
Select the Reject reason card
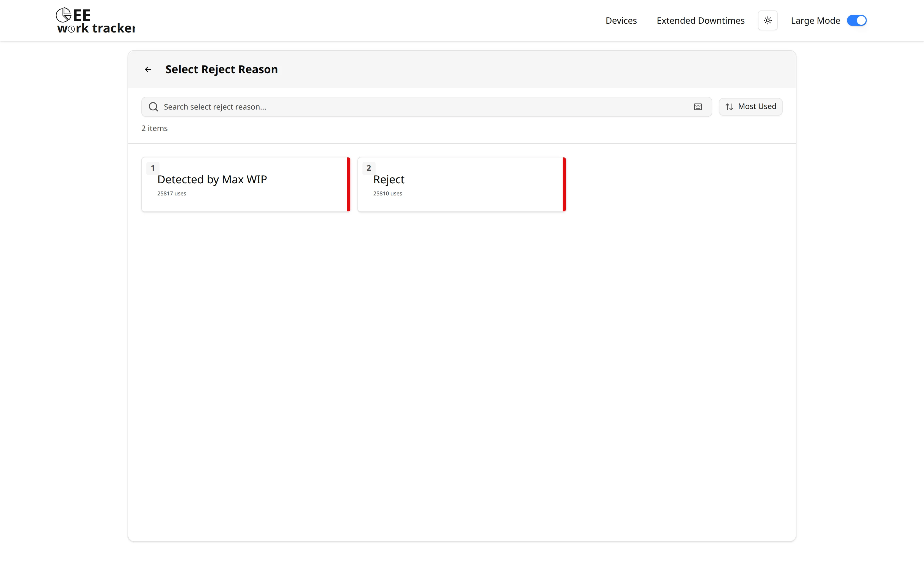pyautogui.click(x=462, y=184)
